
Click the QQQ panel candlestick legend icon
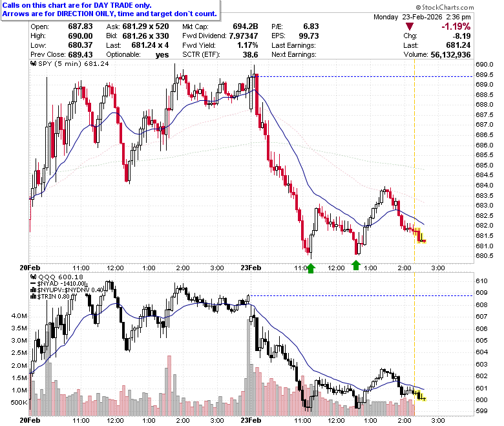tap(33, 277)
